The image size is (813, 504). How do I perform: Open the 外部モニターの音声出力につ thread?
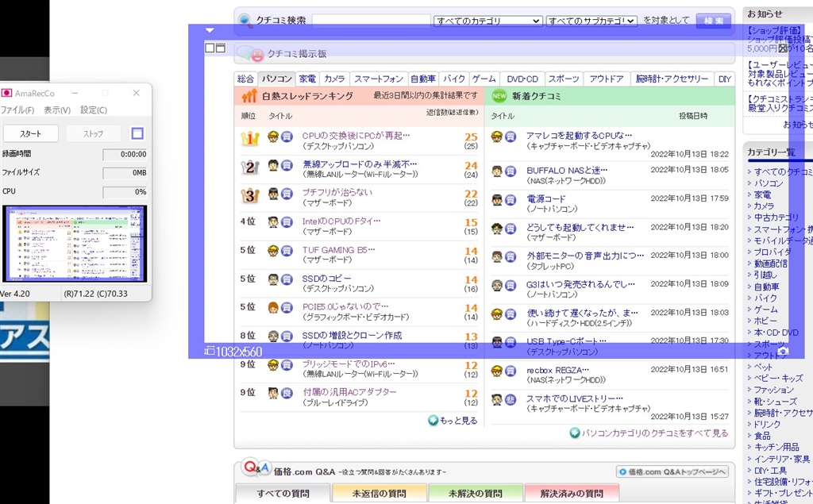point(585,256)
